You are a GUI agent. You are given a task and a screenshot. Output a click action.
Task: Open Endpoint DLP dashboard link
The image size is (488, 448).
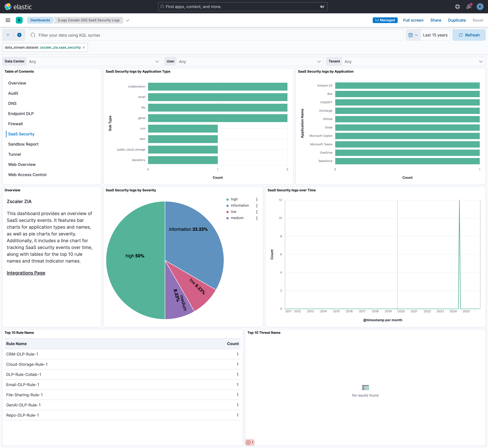[x=21, y=114]
